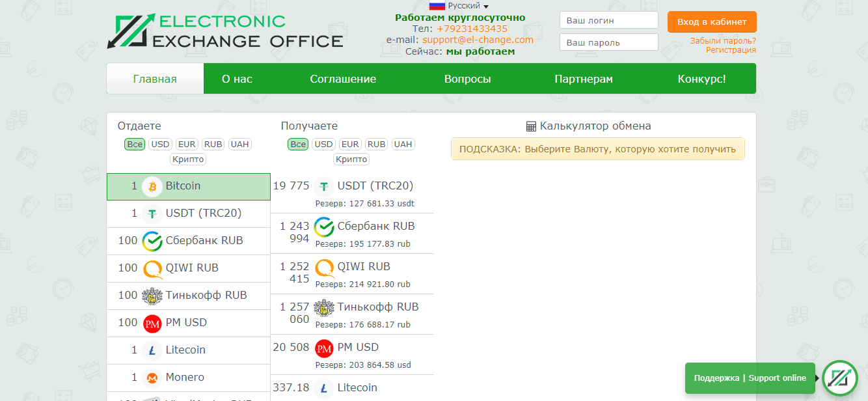
Task: Click the USDT (TRC20) icon under Получаете
Action: 323,186
